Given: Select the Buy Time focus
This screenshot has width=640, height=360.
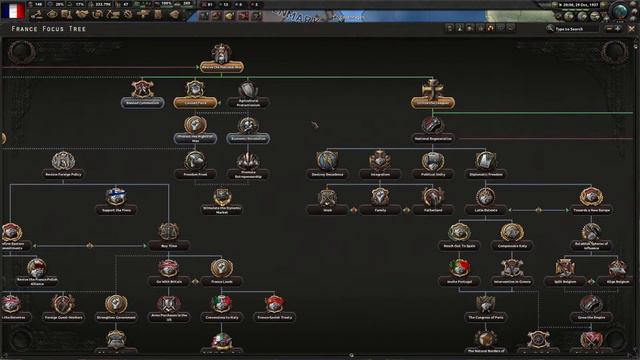Looking at the screenshot, I should (169, 238).
